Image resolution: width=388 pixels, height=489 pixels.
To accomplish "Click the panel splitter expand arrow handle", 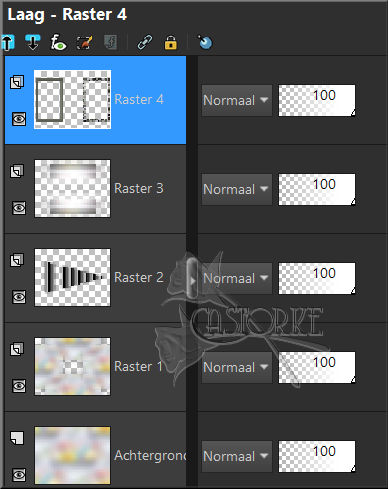I will [x=192, y=278].
